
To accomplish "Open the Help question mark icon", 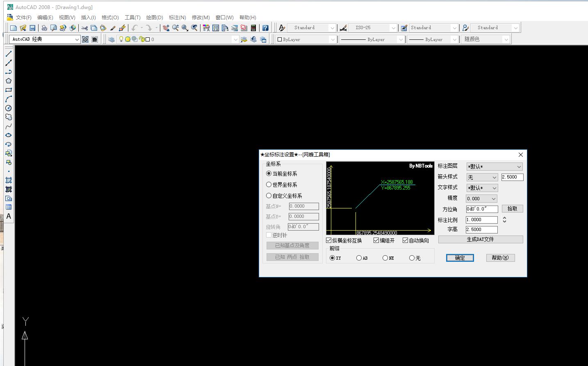I will (x=265, y=28).
